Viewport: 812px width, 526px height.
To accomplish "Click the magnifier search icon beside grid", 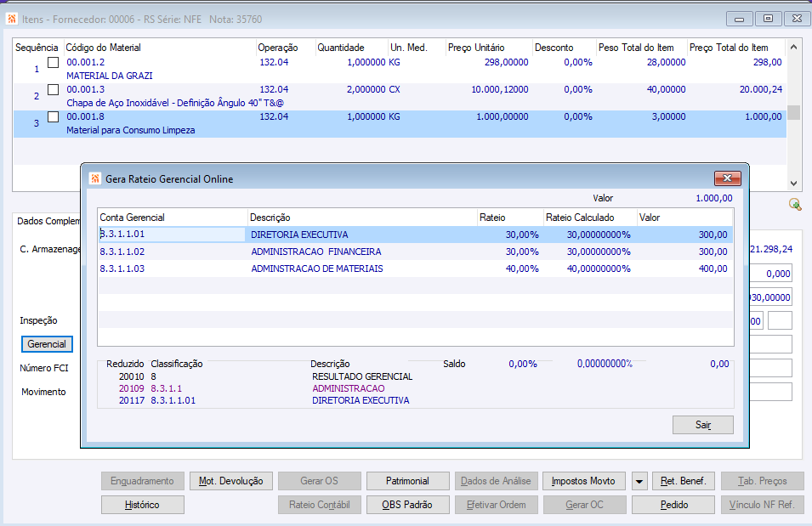I will tap(795, 204).
